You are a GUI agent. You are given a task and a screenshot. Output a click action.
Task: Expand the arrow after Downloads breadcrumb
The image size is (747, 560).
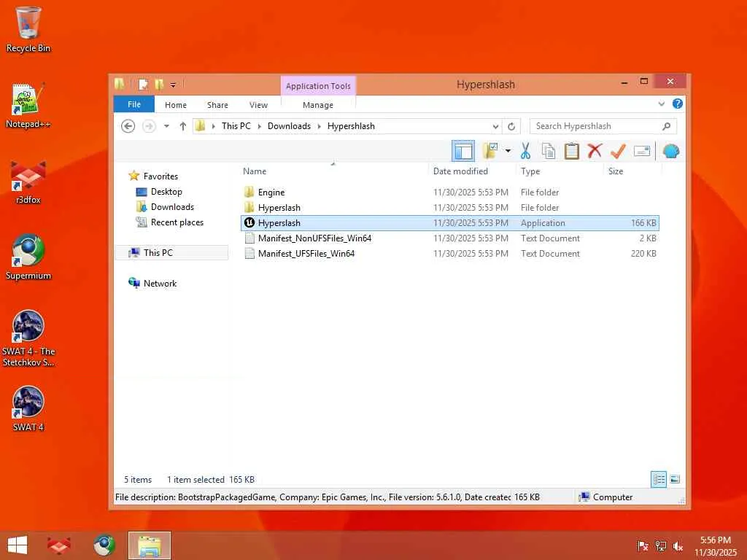(x=320, y=126)
